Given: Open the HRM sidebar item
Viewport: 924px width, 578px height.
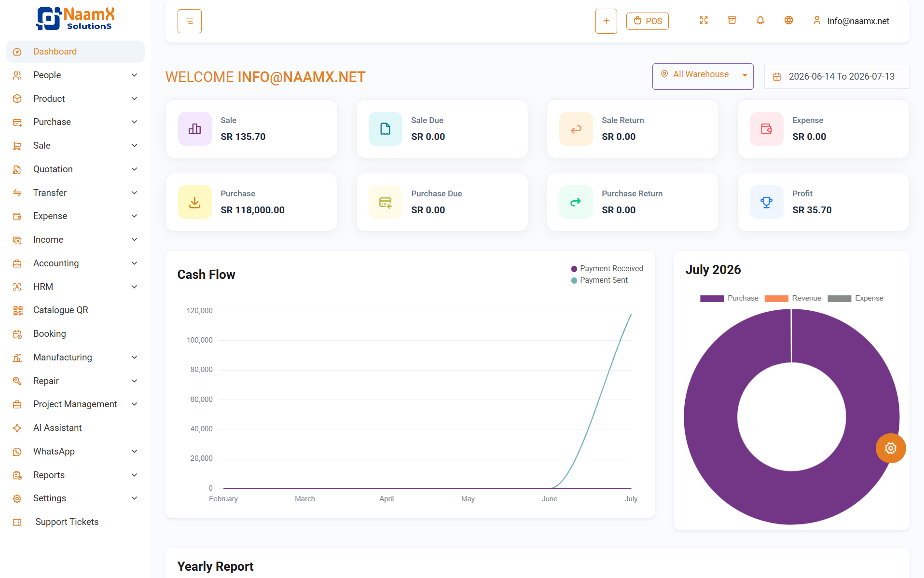Looking at the screenshot, I should (75, 287).
